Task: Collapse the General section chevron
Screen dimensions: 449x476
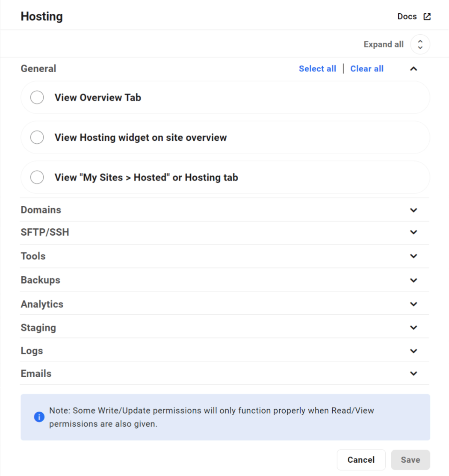Action: (x=413, y=69)
